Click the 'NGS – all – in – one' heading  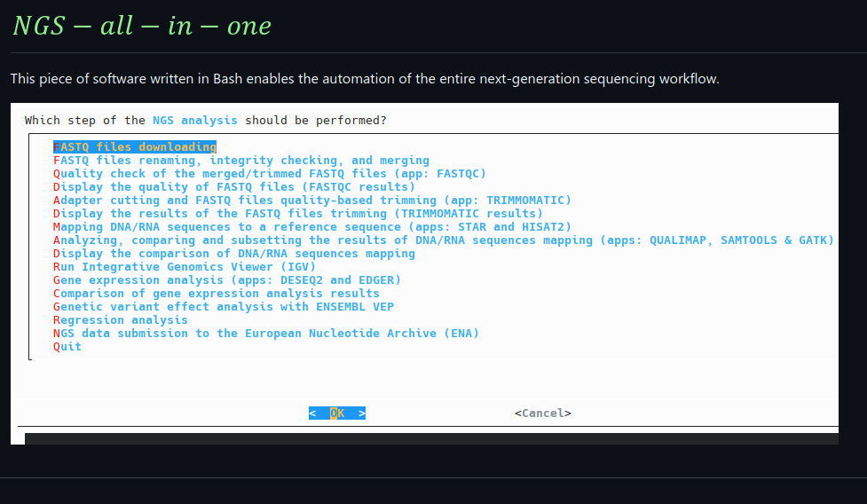pyautogui.click(x=142, y=26)
